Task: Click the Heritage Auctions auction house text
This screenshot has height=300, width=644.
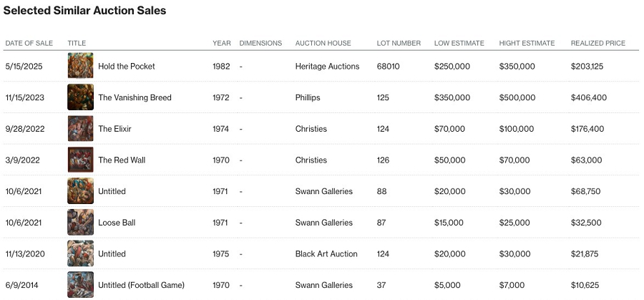Action: coord(327,67)
